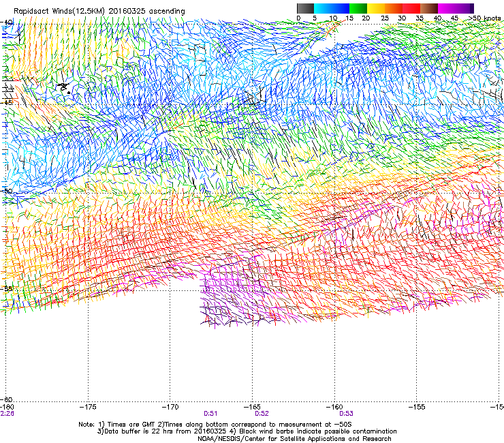The width and height of the screenshot is (504, 443).
Task: Click the '-165' longitude axis label
Action: pyautogui.click(x=252, y=408)
